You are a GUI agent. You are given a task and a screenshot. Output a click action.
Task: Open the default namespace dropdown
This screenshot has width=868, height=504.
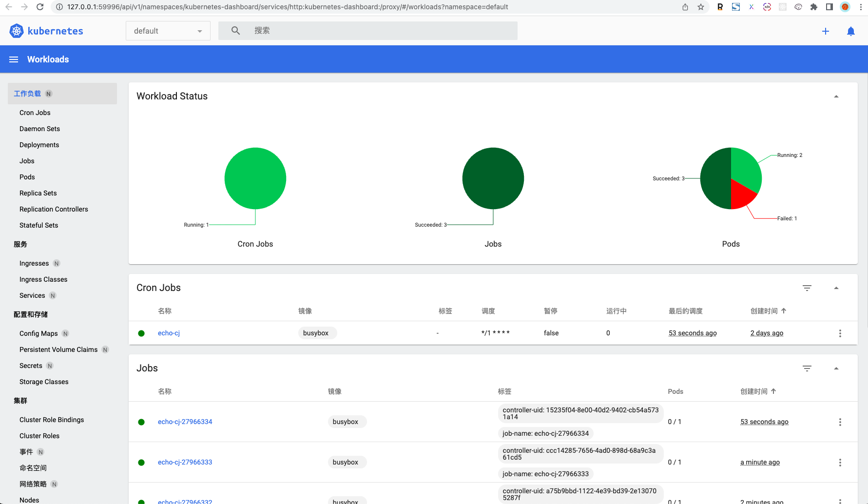click(x=168, y=31)
